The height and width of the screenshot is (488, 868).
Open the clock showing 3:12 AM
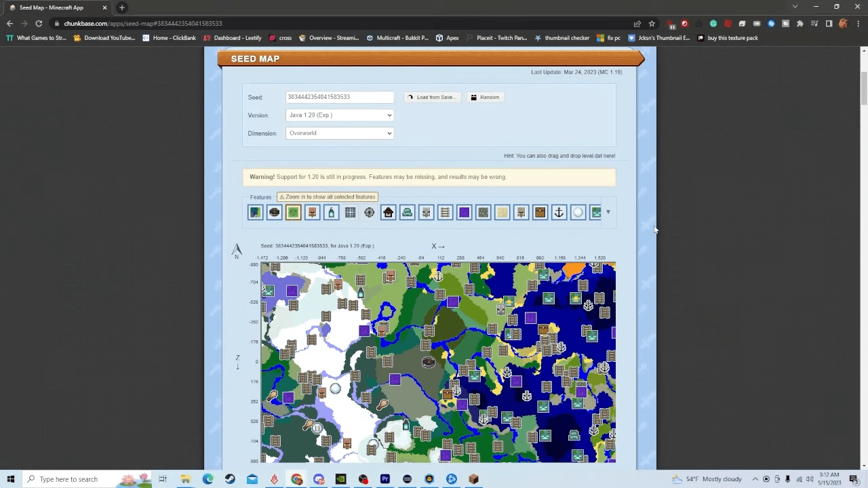tap(831, 479)
